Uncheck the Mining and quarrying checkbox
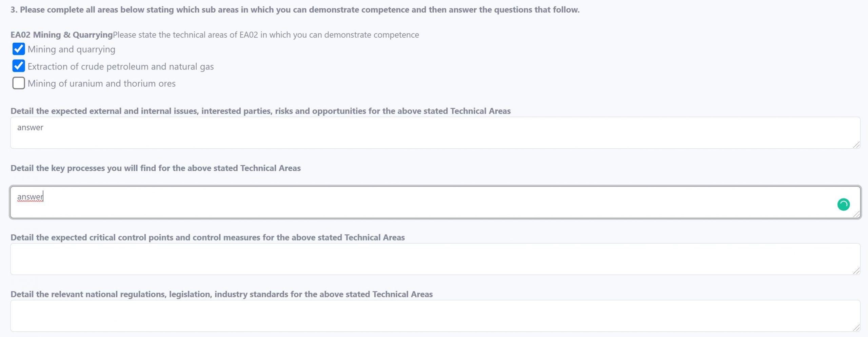This screenshot has height=337, width=868. 19,49
